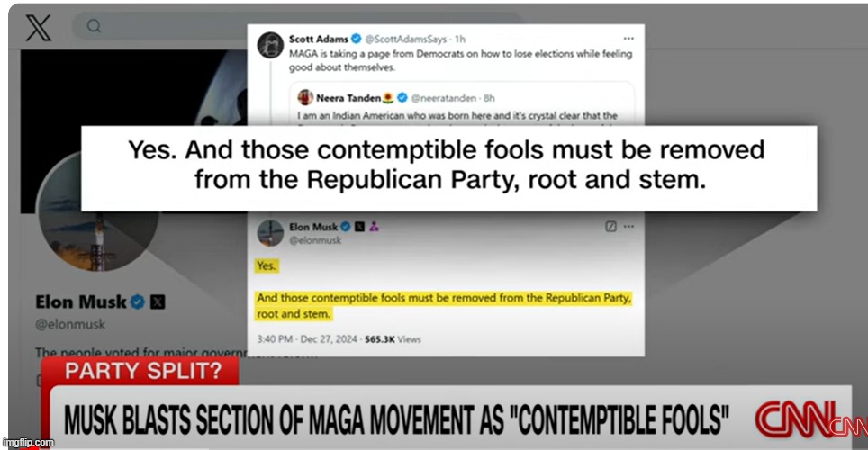Screen dimensions: 868x450
Task: Click the verified badge beside large Elon Musk name
Action: point(137,302)
